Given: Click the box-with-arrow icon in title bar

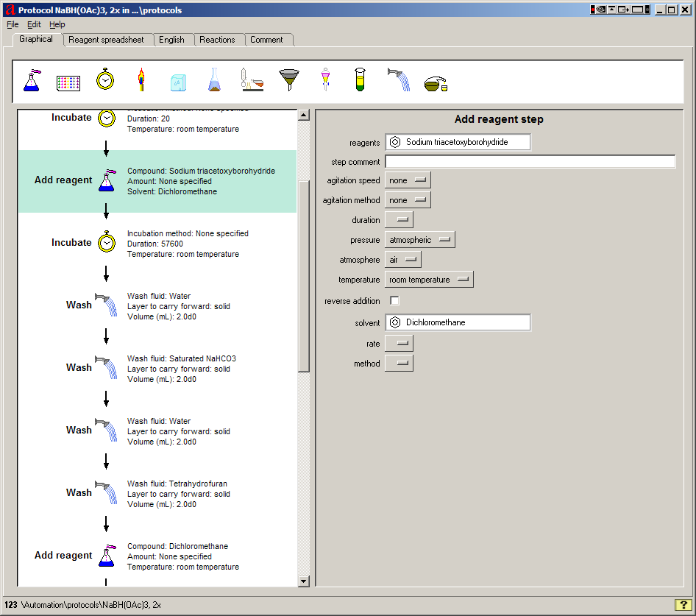Looking at the screenshot, I should [623, 10].
